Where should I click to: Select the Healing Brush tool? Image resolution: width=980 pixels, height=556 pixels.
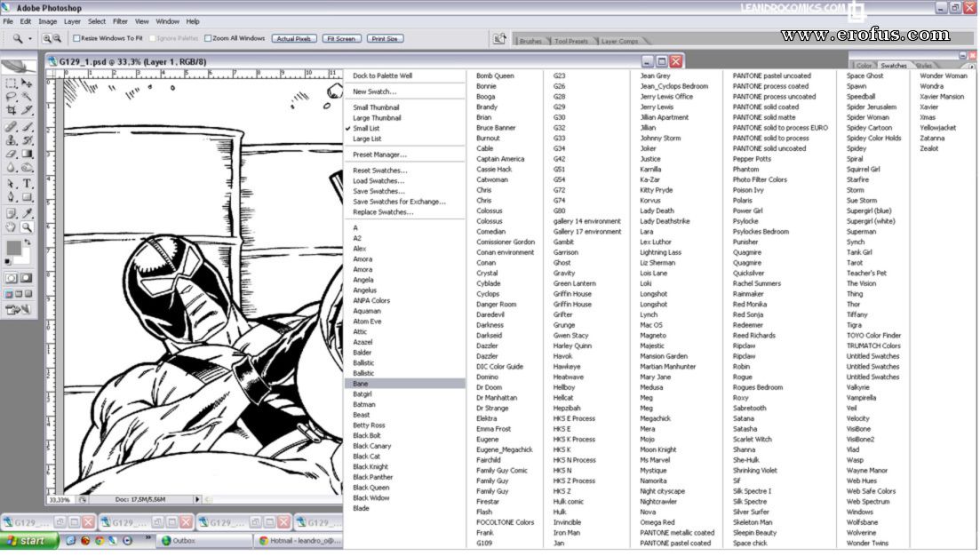coord(12,127)
